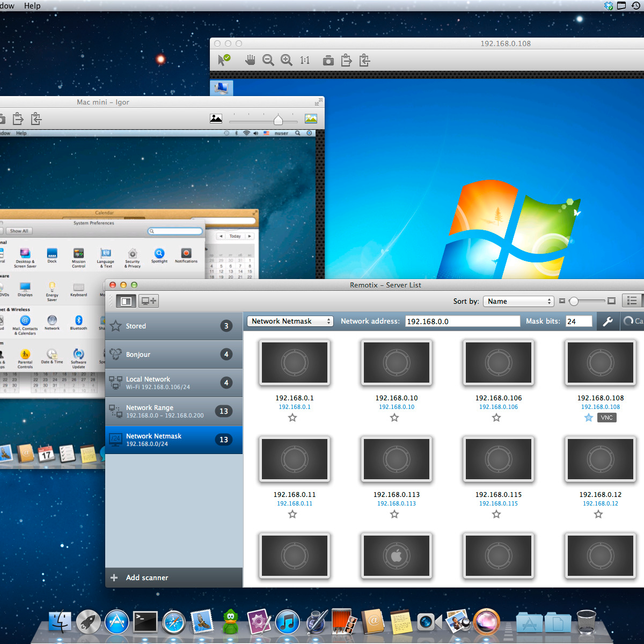Star the 192.168.0.115 server
The width and height of the screenshot is (644, 644).
pyautogui.click(x=496, y=514)
